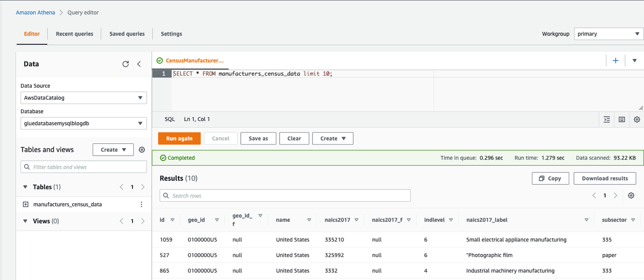
Task: Open the Workgroup dropdown
Action: pyautogui.click(x=608, y=34)
